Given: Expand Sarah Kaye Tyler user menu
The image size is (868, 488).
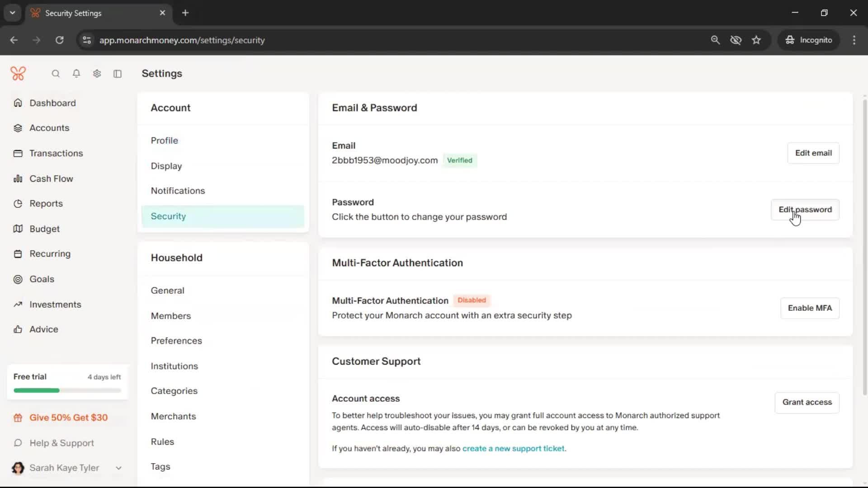Looking at the screenshot, I should point(118,468).
